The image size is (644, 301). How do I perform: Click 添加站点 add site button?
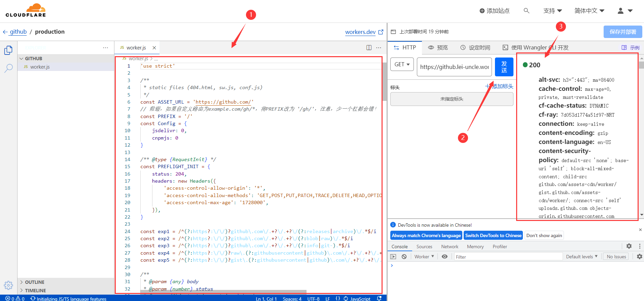tap(495, 11)
